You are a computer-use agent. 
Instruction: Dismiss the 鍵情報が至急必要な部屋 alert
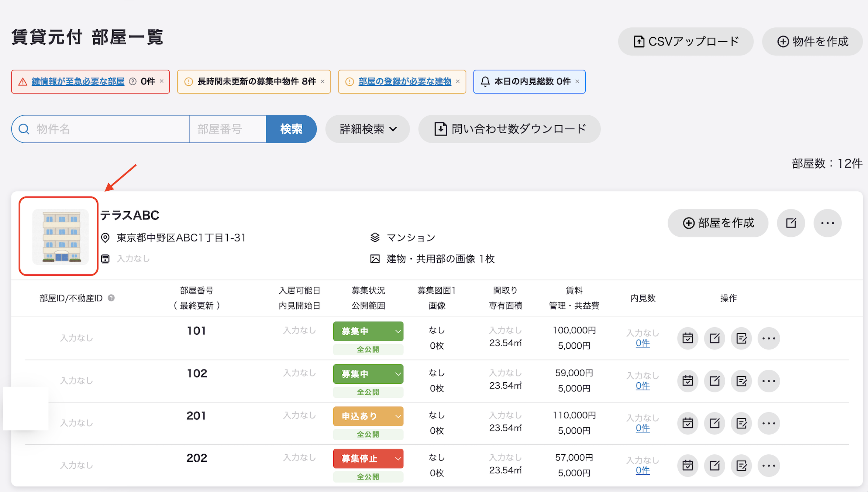click(162, 81)
